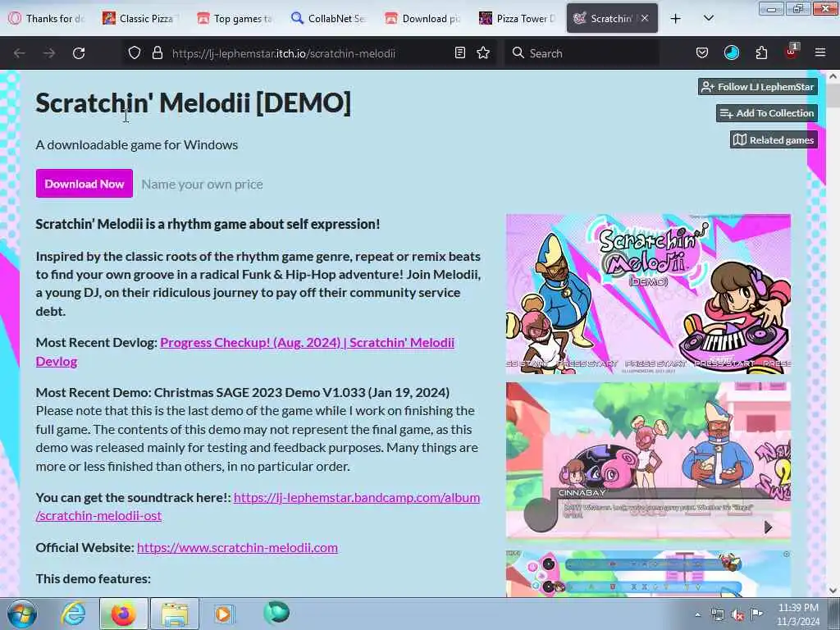Open the Firefox hamburger application menu
840x630 pixels.
(820, 52)
